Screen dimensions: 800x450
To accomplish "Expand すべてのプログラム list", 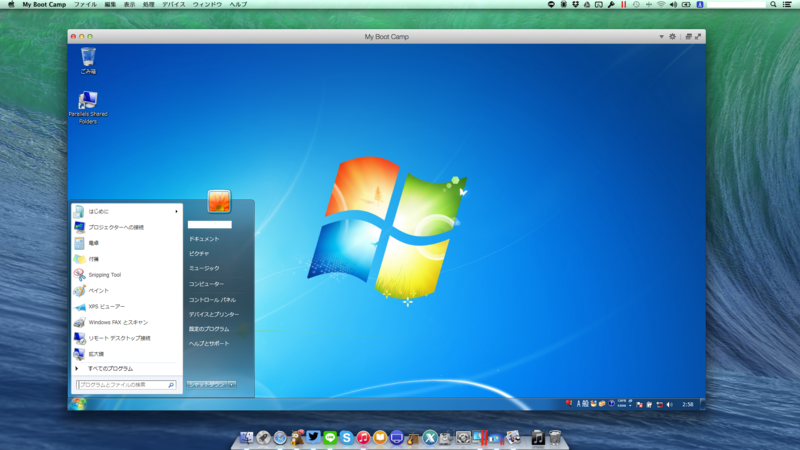I will point(127,368).
